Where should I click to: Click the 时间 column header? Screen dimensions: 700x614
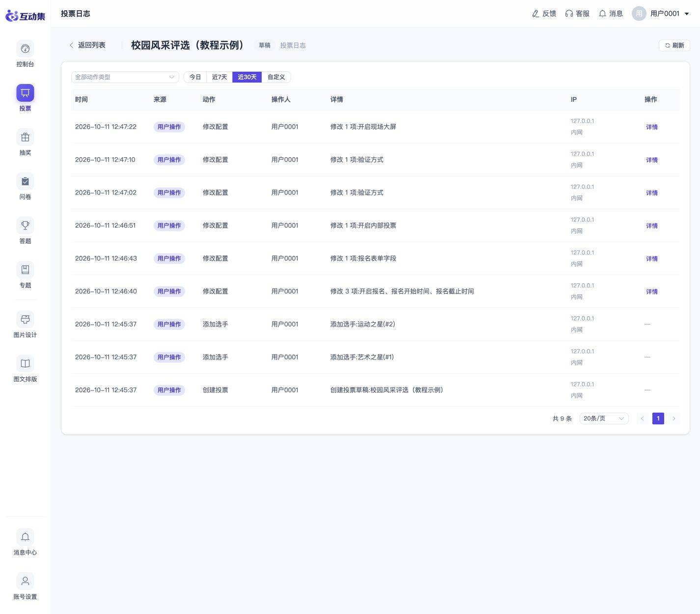click(x=81, y=99)
